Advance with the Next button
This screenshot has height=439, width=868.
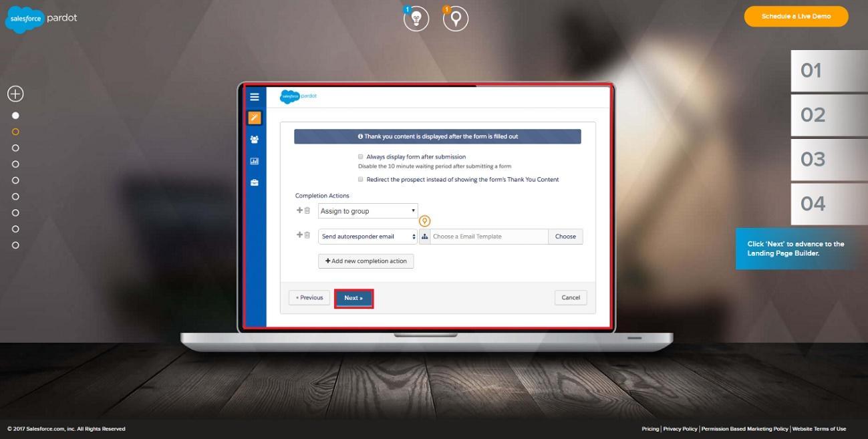click(353, 298)
